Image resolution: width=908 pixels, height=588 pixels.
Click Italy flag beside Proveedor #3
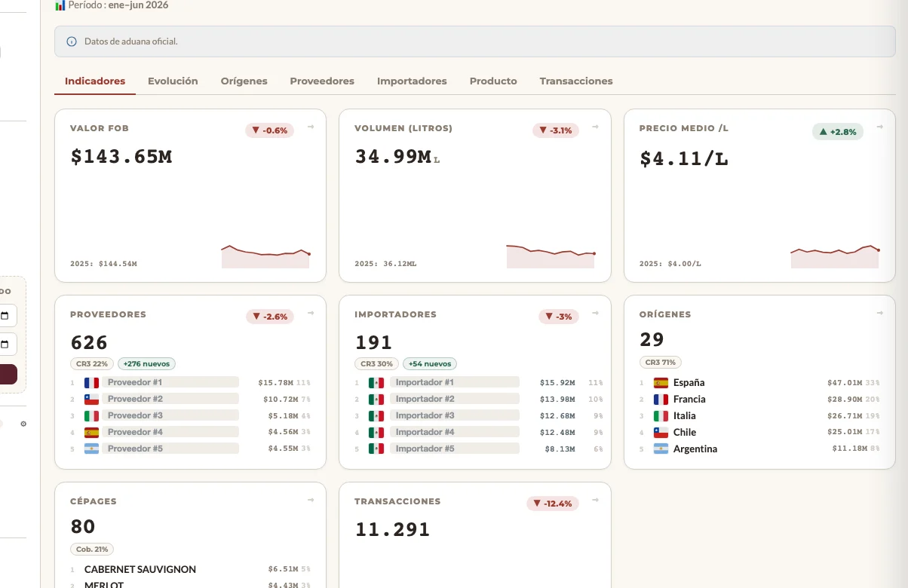[x=91, y=416]
